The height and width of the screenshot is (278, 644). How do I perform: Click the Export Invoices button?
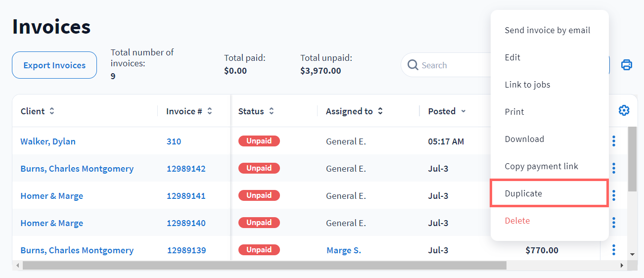[x=54, y=65]
